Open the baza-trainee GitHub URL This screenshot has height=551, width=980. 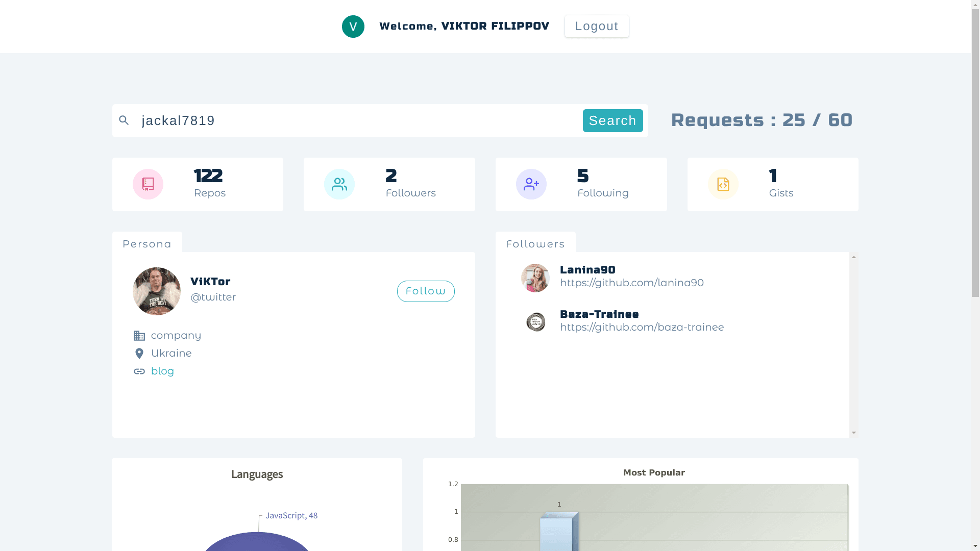coord(642,328)
